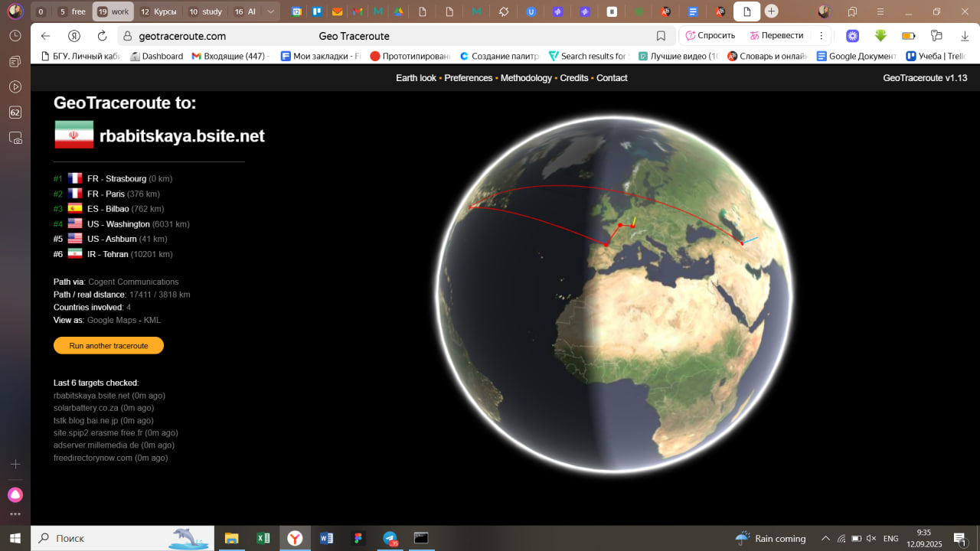Open a new tab with plus button
The image size is (980, 551).
tap(772, 11)
